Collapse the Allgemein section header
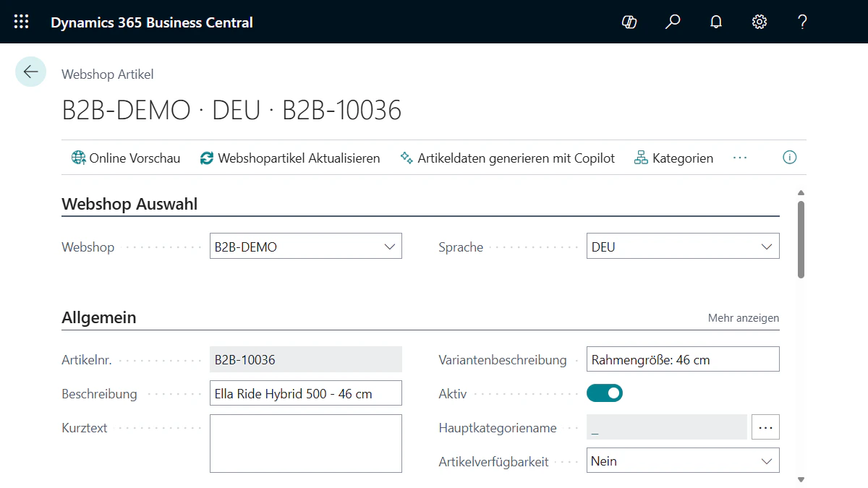 [99, 317]
